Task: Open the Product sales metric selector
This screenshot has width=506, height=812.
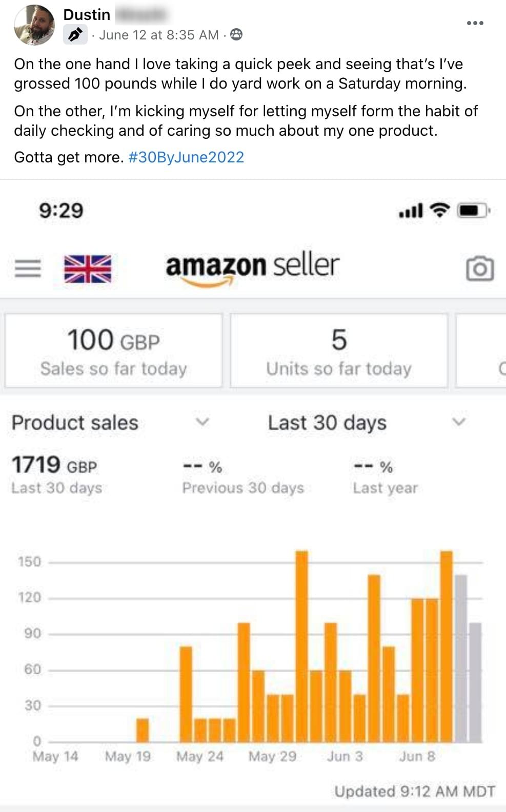Action: (75, 423)
